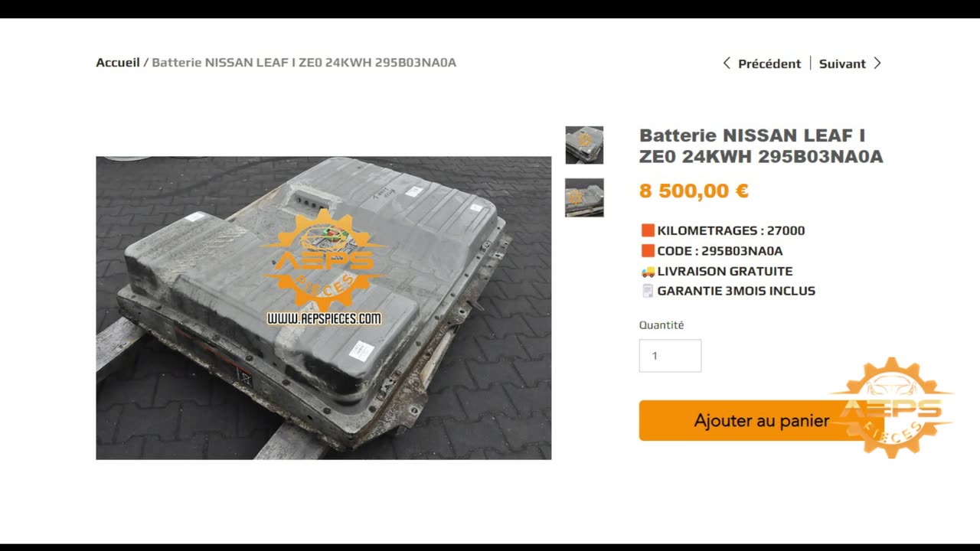Click the right chevron after Suivant
The height and width of the screenshot is (551, 980).
tap(877, 64)
